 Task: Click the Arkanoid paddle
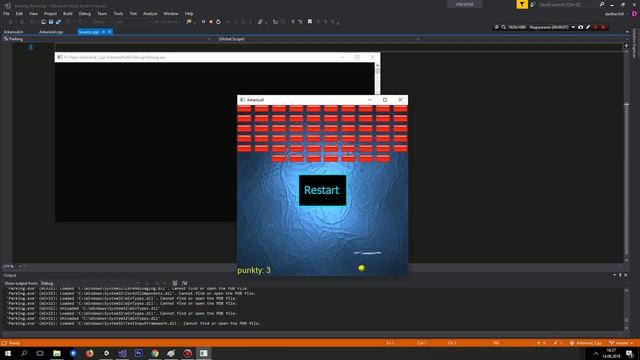pyautogui.click(x=367, y=253)
